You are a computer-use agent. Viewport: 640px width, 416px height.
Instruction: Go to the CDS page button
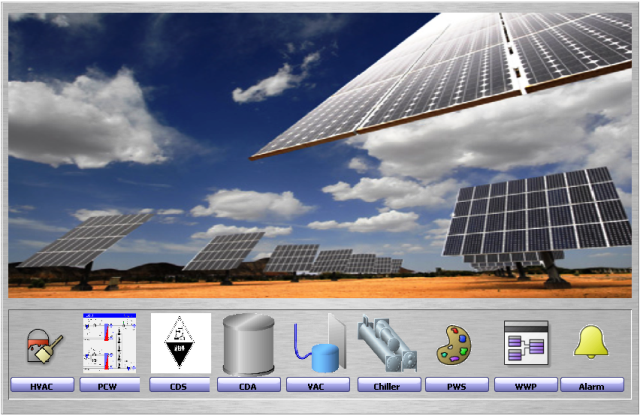click(x=180, y=385)
